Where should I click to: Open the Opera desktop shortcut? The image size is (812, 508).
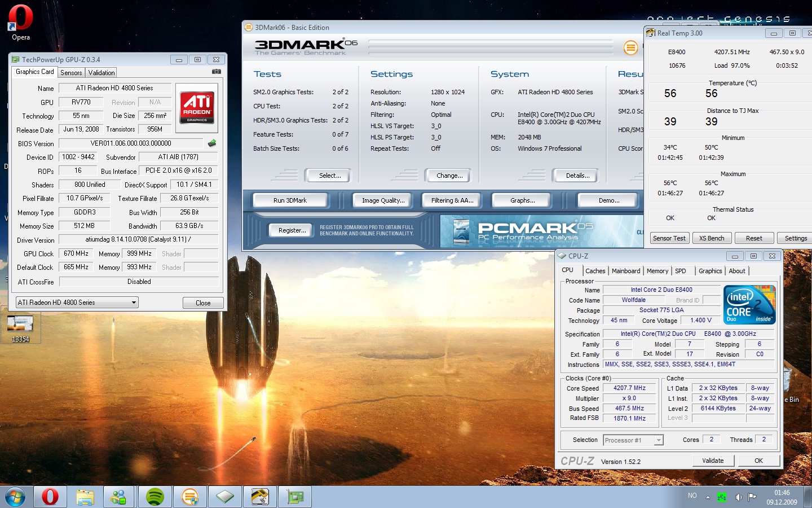[x=20, y=23]
